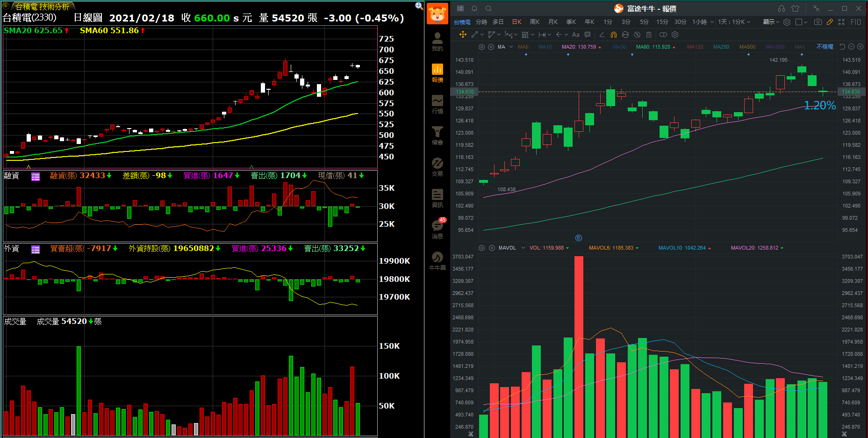868x438 pixels.
Task: Select the line segment drawing tool
Action: click(x=474, y=35)
